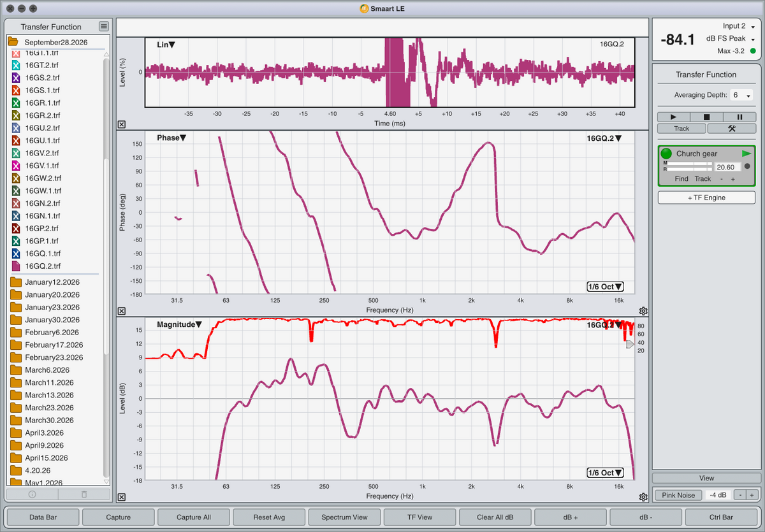Click the gear icon on the Magnitude plot
Viewport: 765px width, 532px height.
point(643,496)
